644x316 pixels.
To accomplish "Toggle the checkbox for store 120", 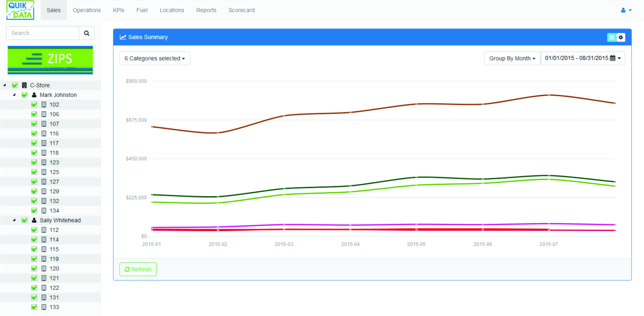I will tap(34, 269).
